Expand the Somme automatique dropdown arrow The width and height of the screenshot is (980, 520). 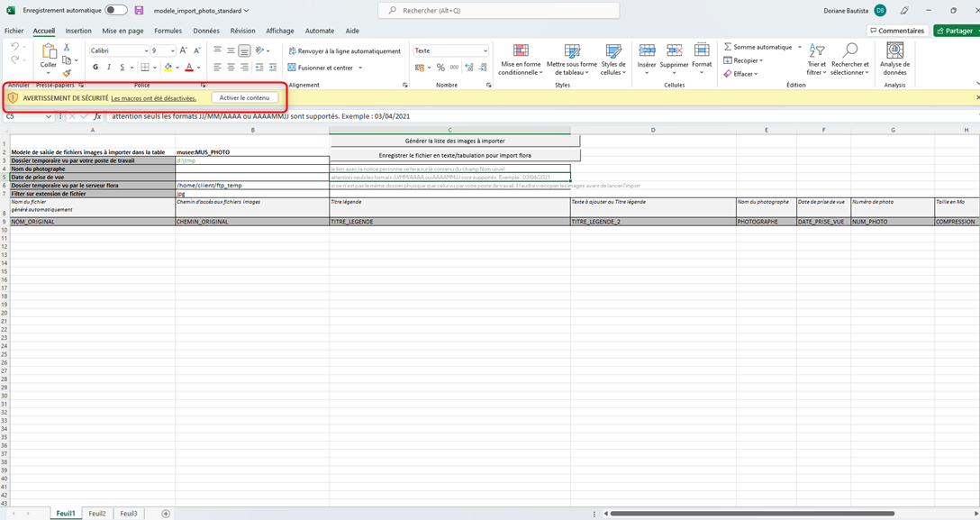pyautogui.click(x=799, y=47)
